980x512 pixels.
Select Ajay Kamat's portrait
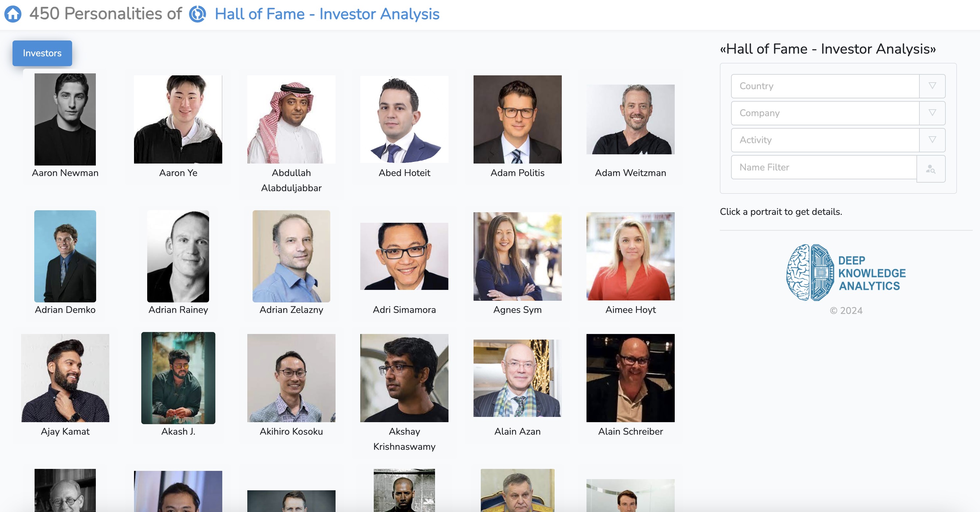(65, 378)
